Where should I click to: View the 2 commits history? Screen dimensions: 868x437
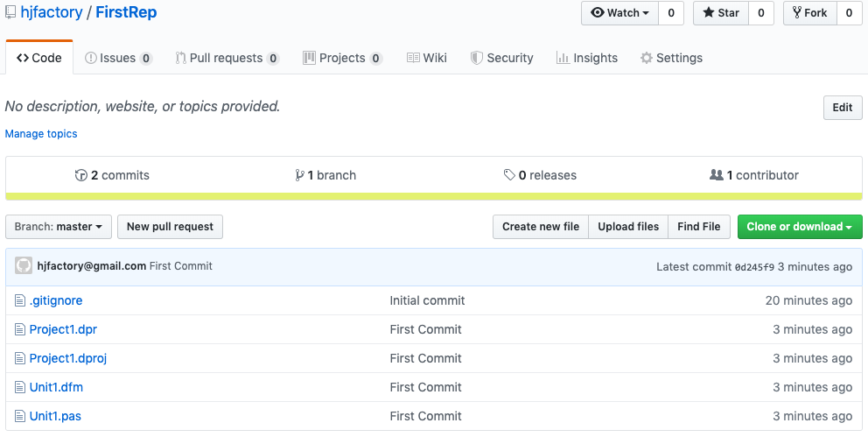(x=112, y=175)
